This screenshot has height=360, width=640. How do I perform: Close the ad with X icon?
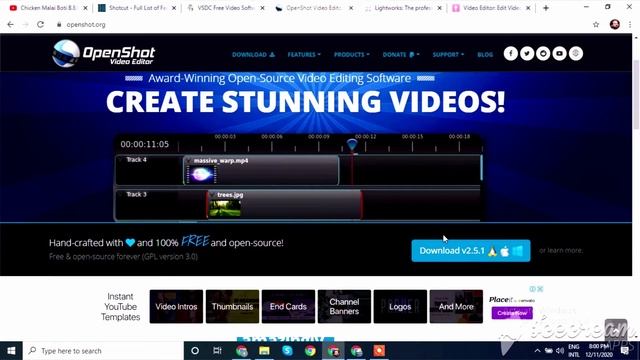[540, 289]
